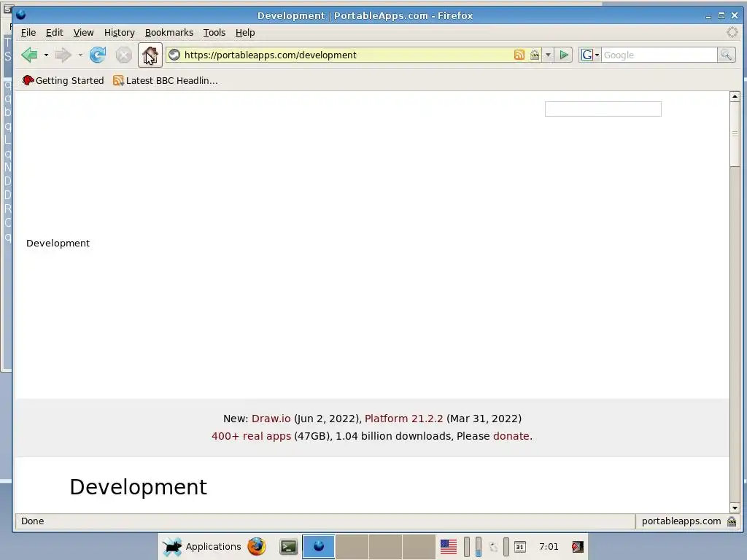Click the swap monitor bar near the calendar
Image resolution: width=747 pixels, height=560 pixels.
tap(506, 547)
